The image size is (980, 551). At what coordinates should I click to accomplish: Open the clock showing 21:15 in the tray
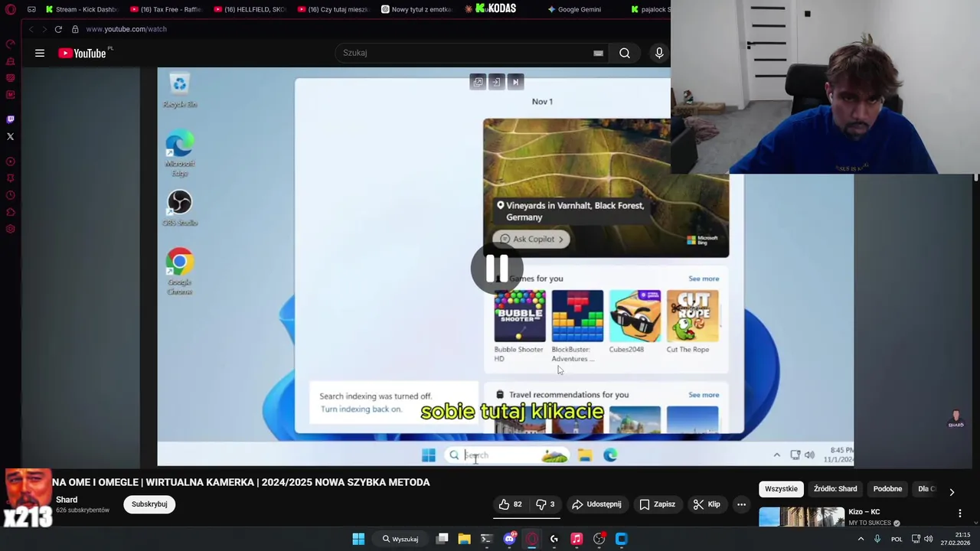click(955, 539)
